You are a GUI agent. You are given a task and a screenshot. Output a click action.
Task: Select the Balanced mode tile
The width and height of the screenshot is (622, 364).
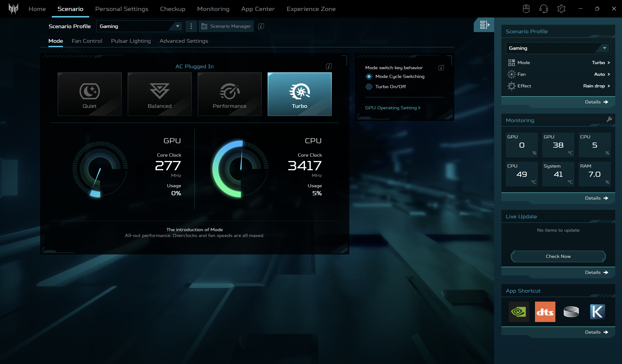(159, 94)
